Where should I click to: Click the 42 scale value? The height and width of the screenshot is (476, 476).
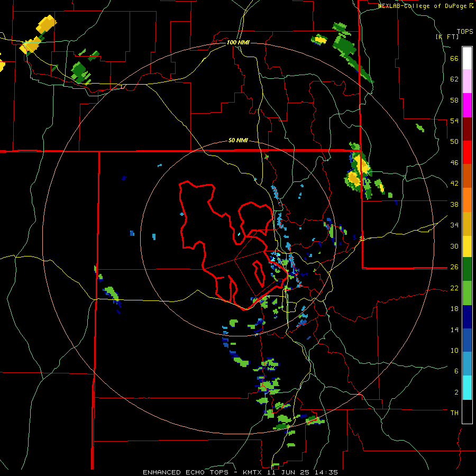[454, 184]
